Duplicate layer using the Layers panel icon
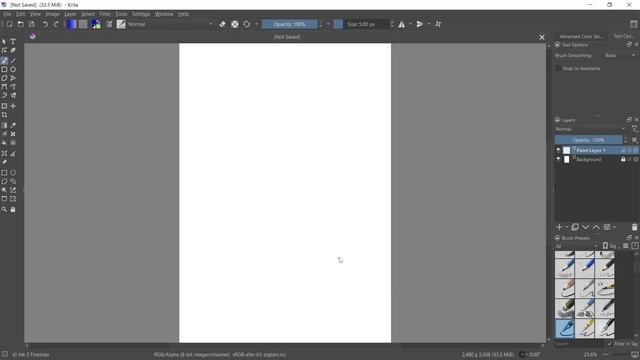The image size is (640, 360). tap(575, 227)
